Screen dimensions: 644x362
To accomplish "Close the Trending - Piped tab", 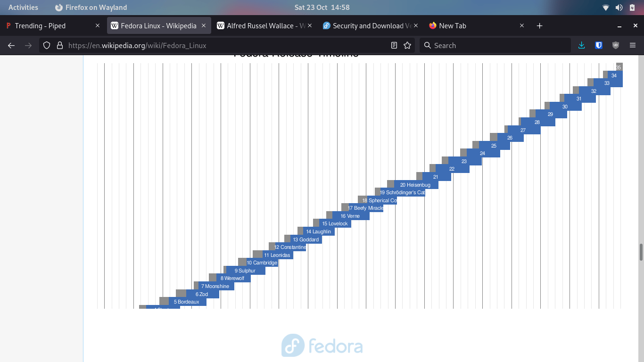I will 98,26.
